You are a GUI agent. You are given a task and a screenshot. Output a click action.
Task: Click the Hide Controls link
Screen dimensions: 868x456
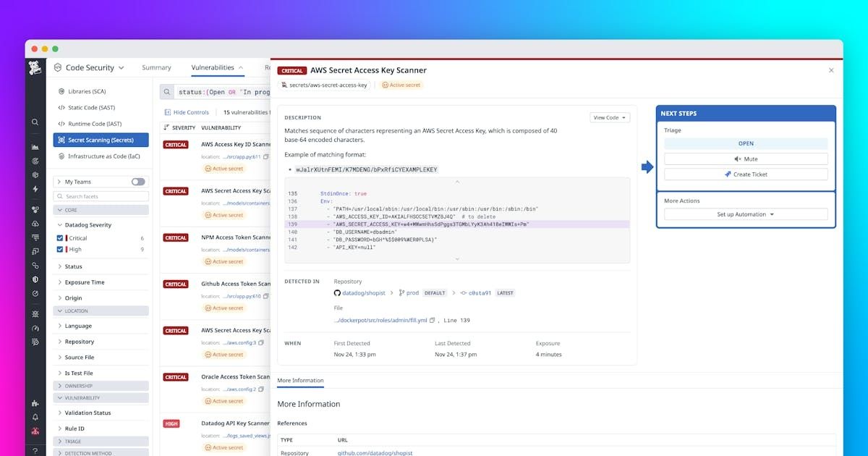(191, 112)
